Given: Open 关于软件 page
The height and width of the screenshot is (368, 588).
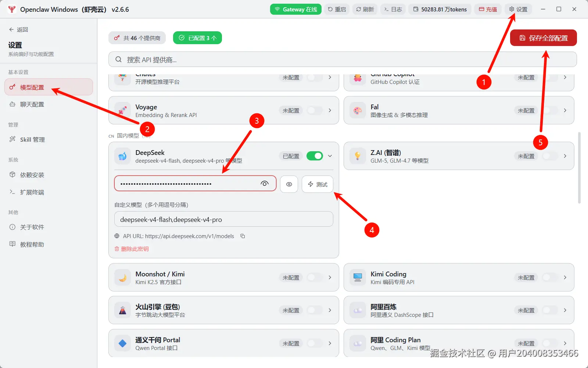Looking at the screenshot, I should tap(49, 227).
